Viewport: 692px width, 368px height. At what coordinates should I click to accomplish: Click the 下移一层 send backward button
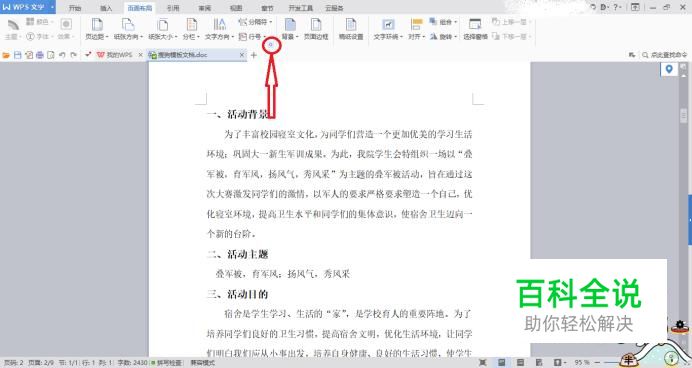[511, 37]
